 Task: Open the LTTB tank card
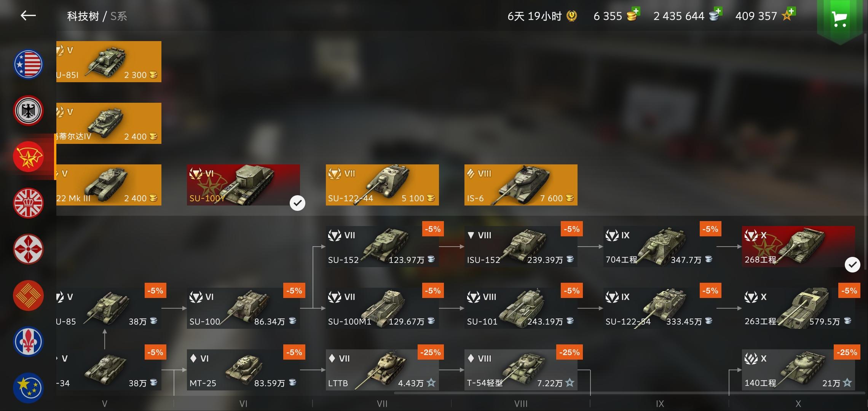coord(382,370)
